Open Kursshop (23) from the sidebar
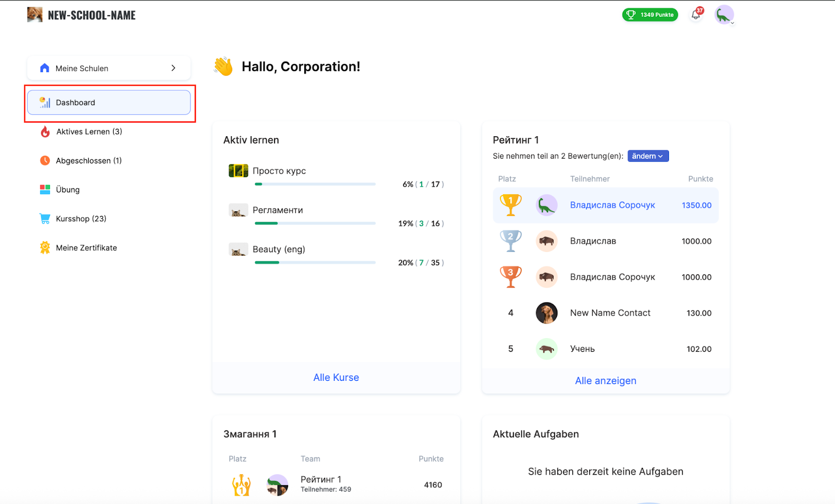Image resolution: width=835 pixels, height=504 pixels. coord(81,219)
